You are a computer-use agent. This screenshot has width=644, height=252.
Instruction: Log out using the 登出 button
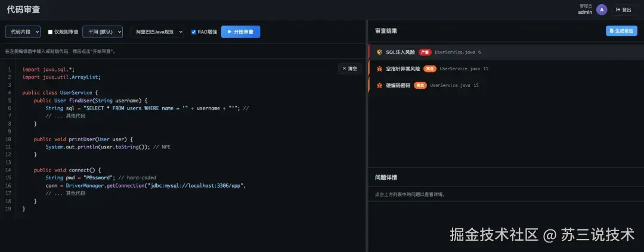(x=624, y=10)
